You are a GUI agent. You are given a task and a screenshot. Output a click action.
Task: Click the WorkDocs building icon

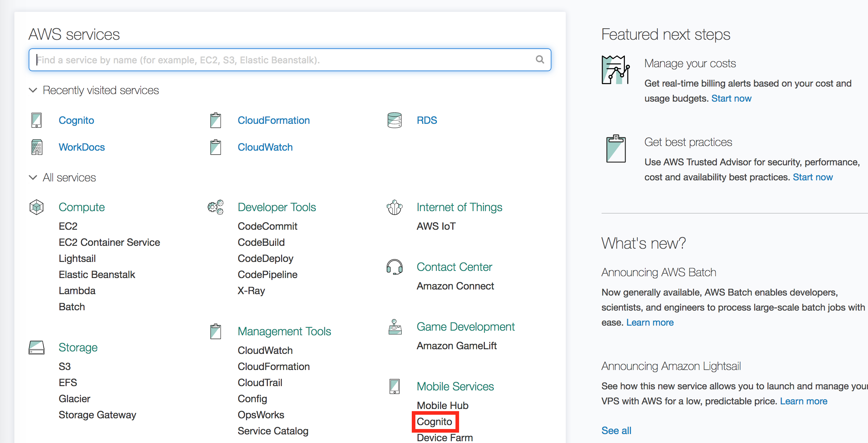click(x=37, y=147)
